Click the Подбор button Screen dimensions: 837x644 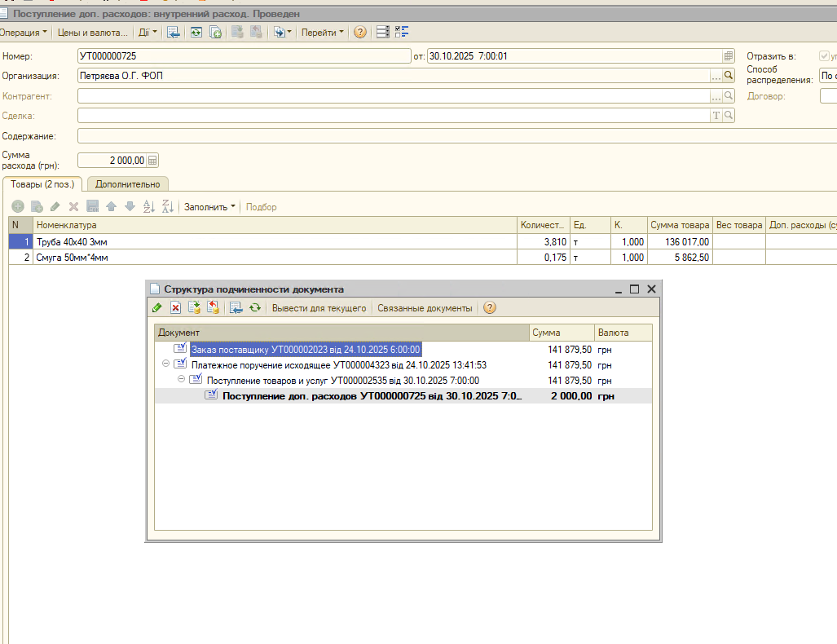click(261, 207)
